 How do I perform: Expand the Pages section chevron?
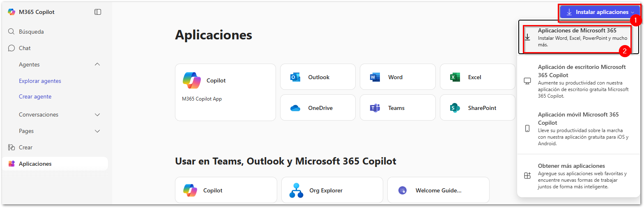pos(97,131)
